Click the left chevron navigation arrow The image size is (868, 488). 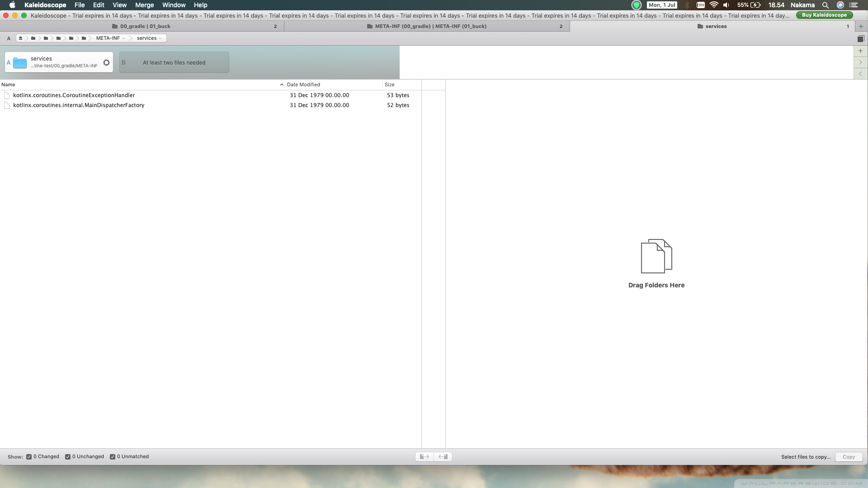[860, 74]
